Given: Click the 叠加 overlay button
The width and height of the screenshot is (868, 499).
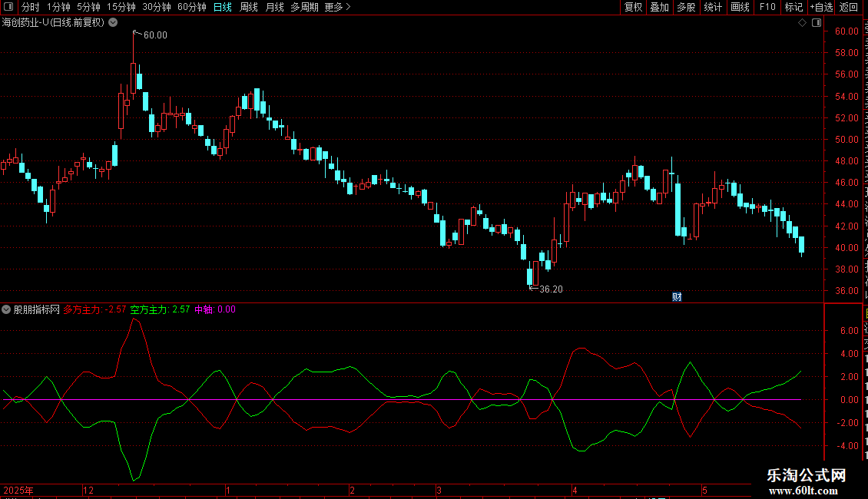Looking at the screenshot, I should click(x=659, y=7).
